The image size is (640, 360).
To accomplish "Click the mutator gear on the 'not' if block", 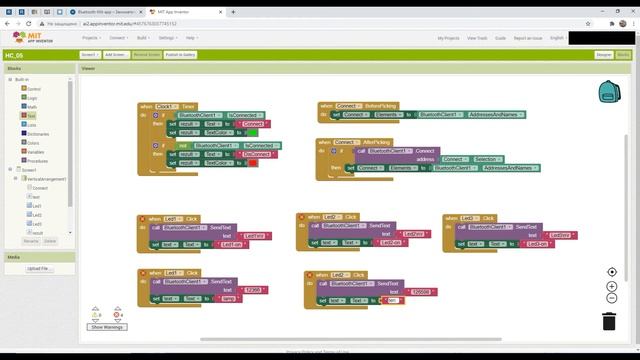I will 156,145.
